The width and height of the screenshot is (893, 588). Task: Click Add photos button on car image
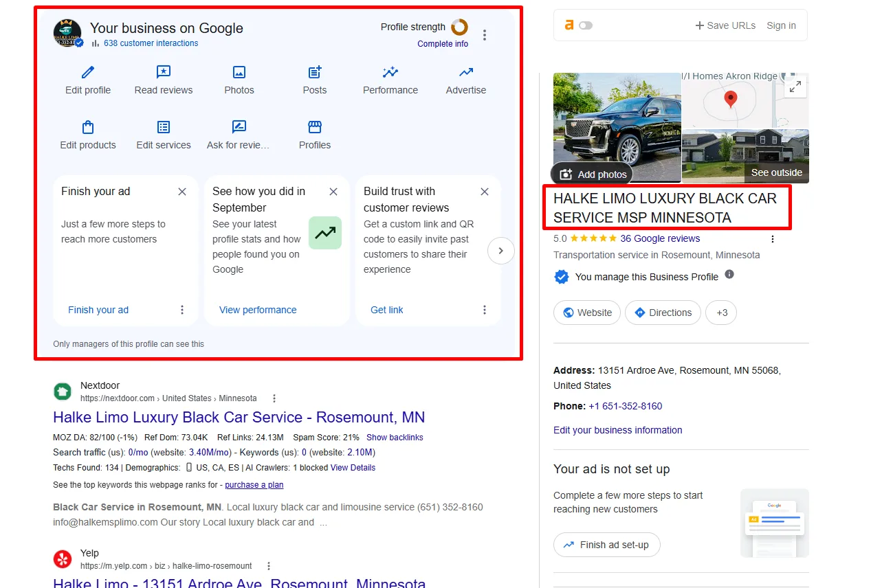[593, 174]
